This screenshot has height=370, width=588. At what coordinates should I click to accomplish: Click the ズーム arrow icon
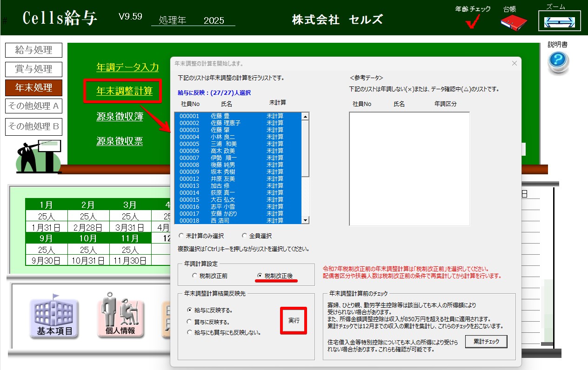point(559,21)
